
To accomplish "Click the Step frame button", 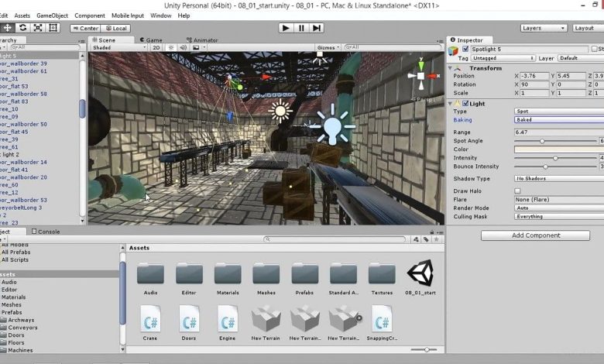I will [x=316, y=28].
